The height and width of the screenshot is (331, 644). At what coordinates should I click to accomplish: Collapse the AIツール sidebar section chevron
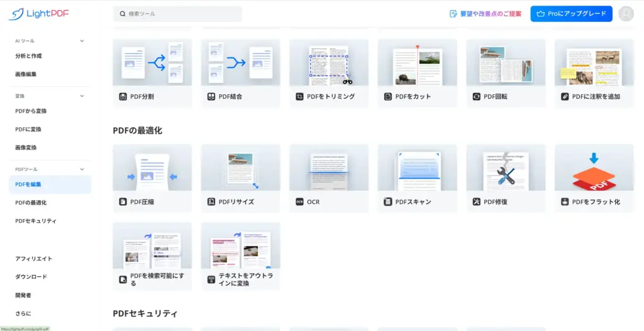pyautogui.click(x=82, y=41)
